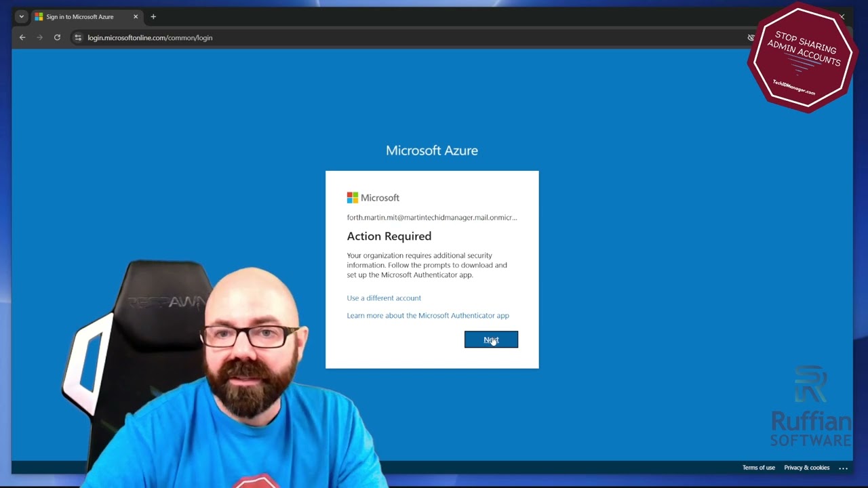Open Use a different account link
This screenshot has width=868, height=488.
pos(384,298)
